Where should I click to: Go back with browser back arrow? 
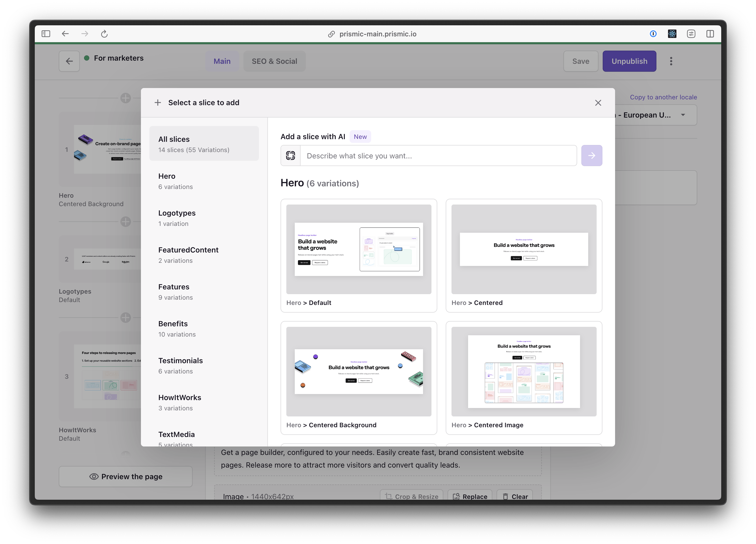65,34
